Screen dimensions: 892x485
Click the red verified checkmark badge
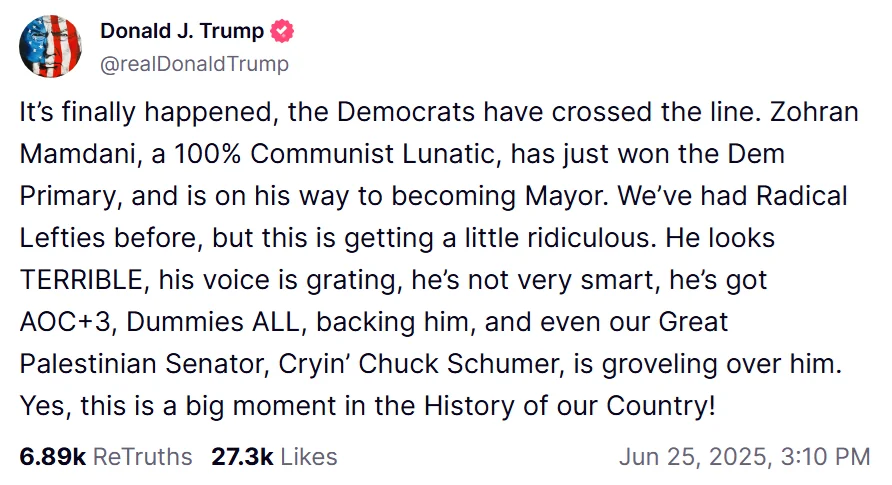pos(283,31)
